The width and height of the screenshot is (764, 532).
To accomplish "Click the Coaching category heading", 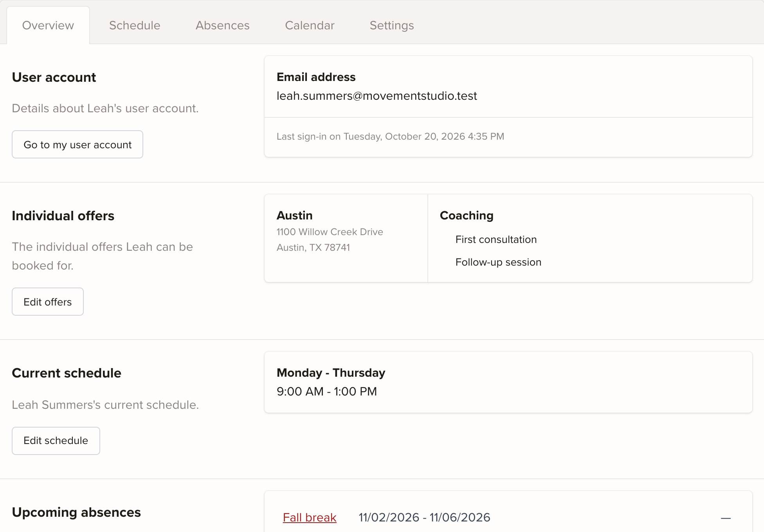I will 467,216.
